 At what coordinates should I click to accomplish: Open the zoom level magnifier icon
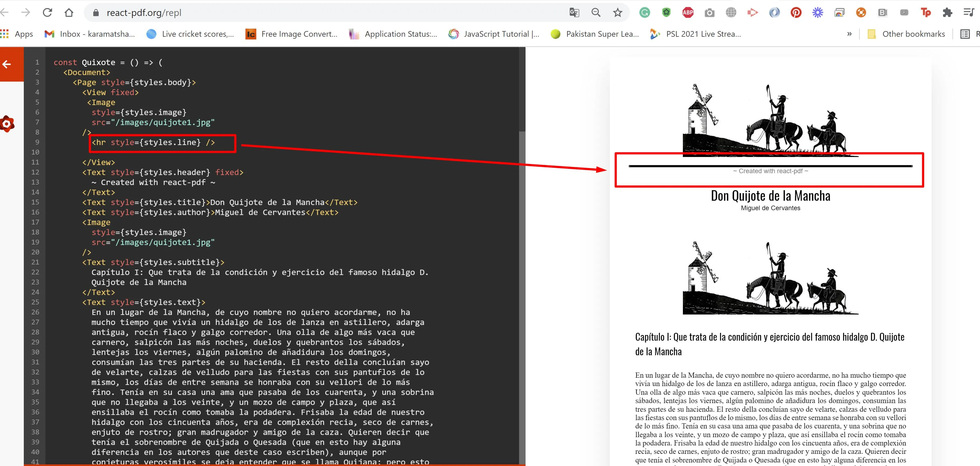point(596,12)
